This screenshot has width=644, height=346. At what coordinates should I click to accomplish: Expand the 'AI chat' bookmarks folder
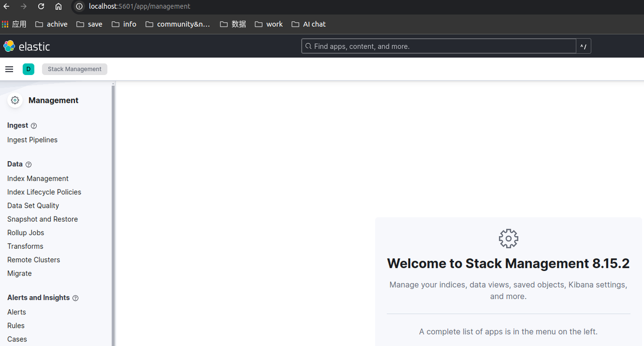pyautogui.click(x=308, y=24)
